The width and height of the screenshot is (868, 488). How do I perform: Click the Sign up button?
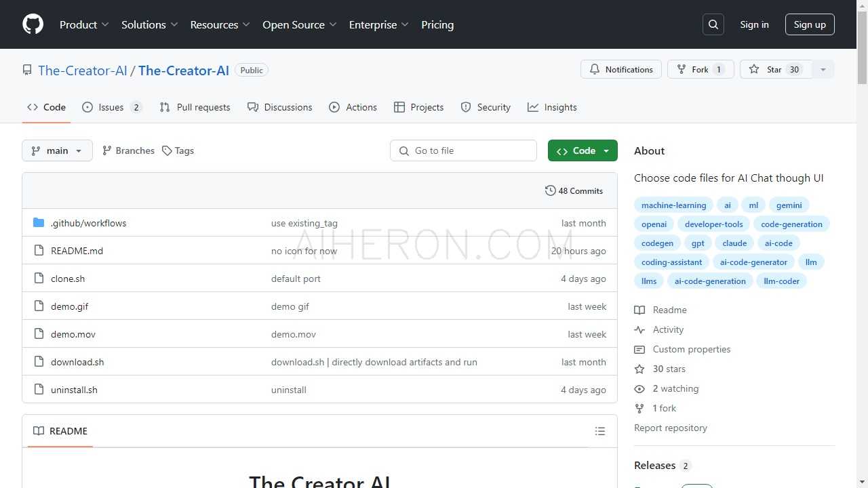[810, 24]
